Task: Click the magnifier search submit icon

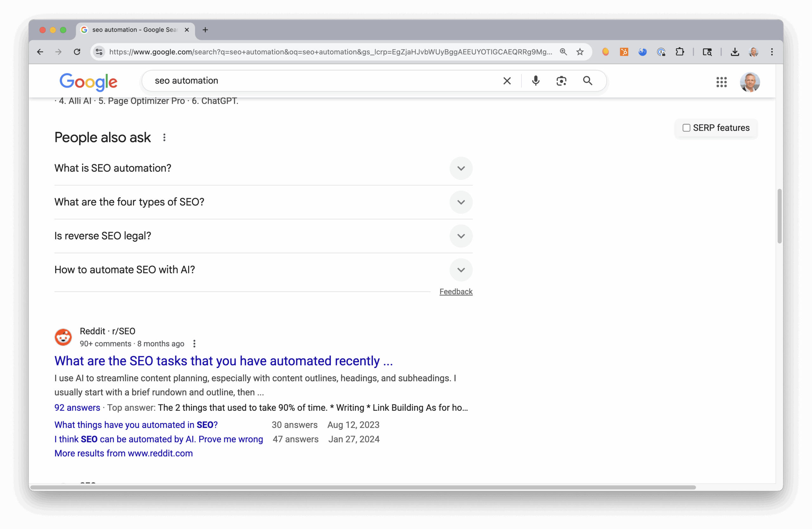Action: coord(587,81)
